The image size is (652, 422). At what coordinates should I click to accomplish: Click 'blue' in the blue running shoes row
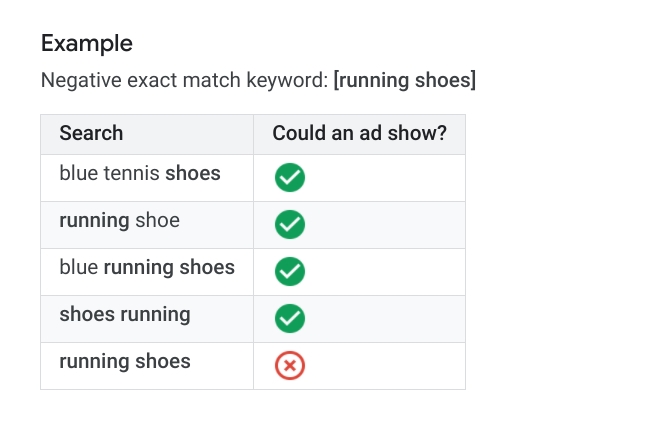(78, 267)
